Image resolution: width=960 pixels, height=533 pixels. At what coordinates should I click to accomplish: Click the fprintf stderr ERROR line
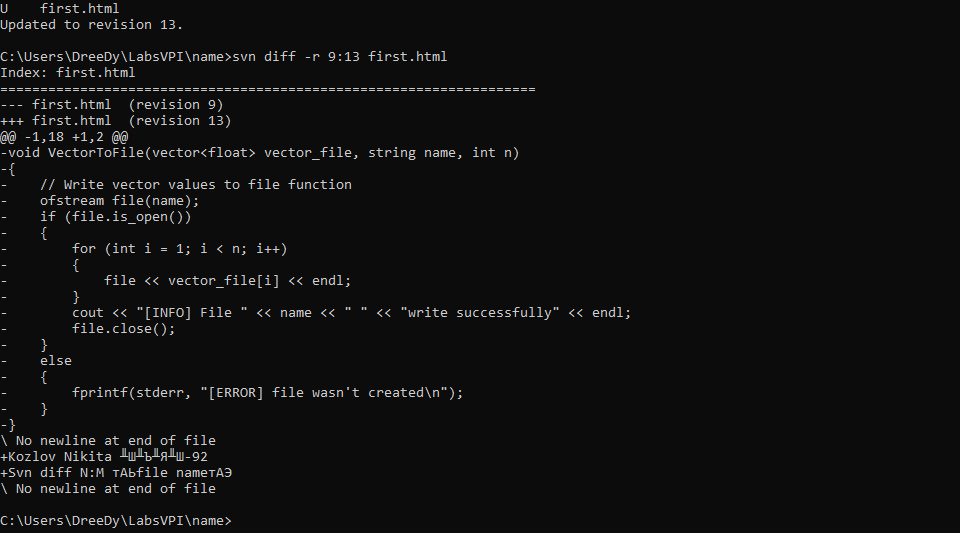[268, 393]
